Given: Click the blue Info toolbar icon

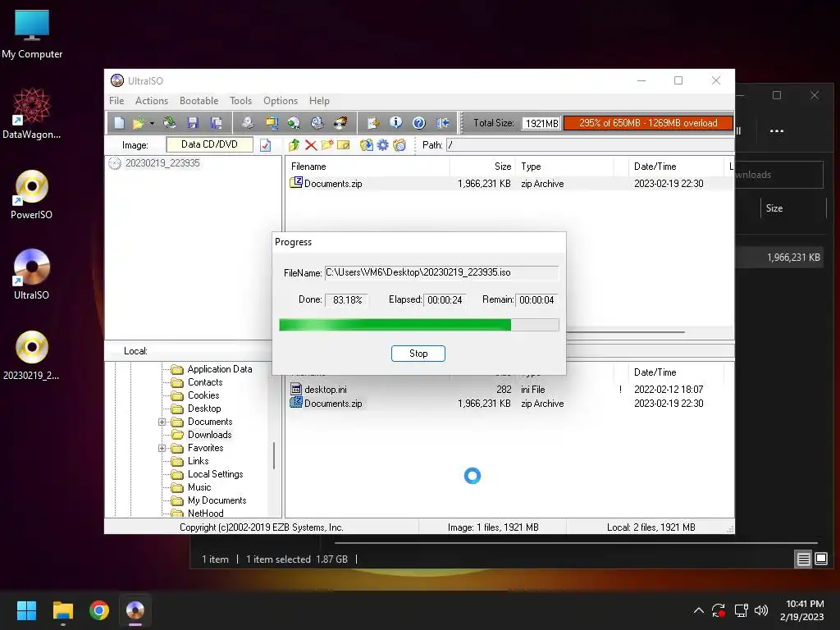Looking at the screenshot, I should coord(396,123).
